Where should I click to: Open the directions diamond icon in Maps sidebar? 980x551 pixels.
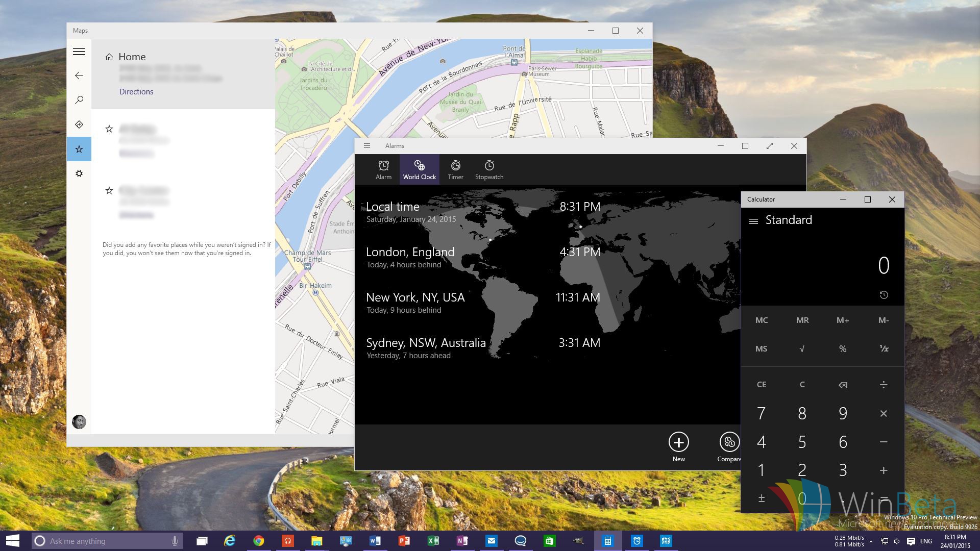79,124
